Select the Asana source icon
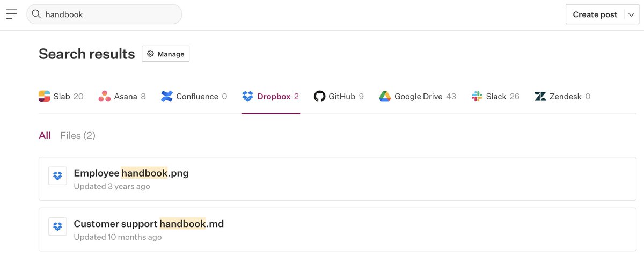The image size is (644, 264). pyautogui.click(x=105, y=97)
